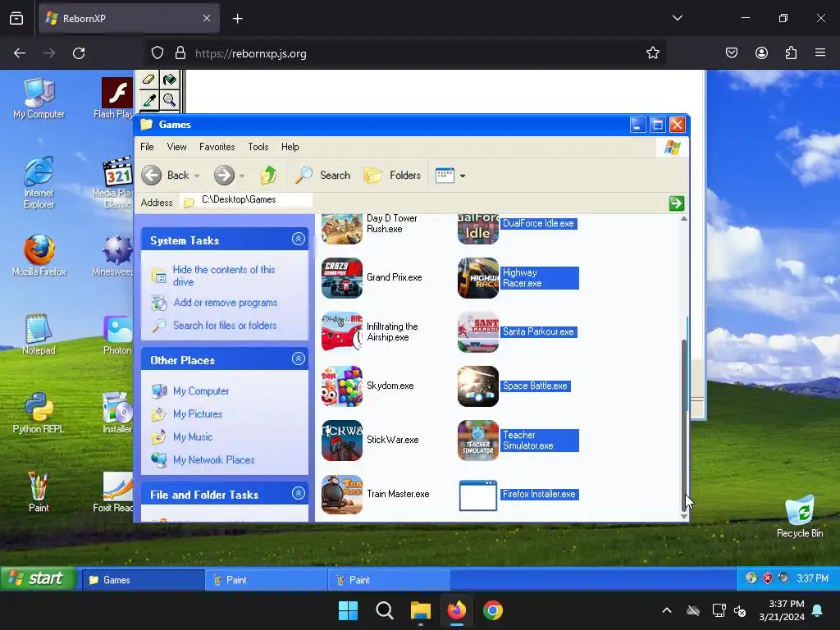This screenshot has width=840, height=630.
Task: Click the green Go arrow button
Action: pos(677,203)
